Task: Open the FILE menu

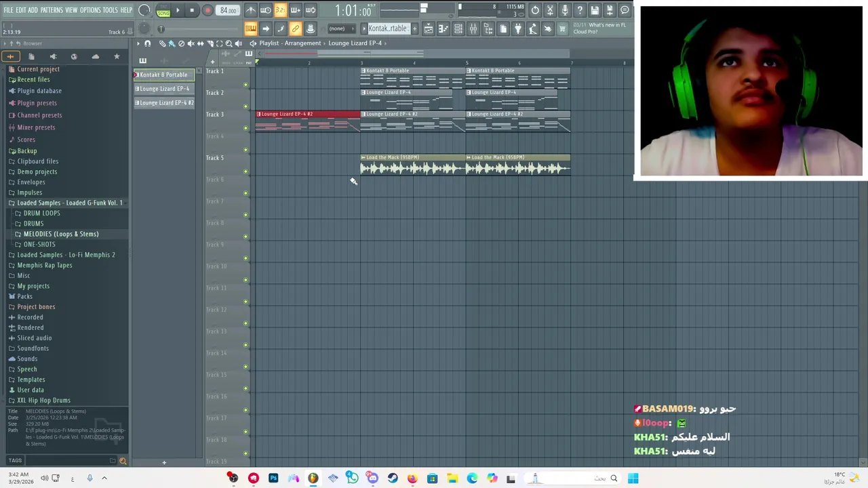Action: [8, 10]
